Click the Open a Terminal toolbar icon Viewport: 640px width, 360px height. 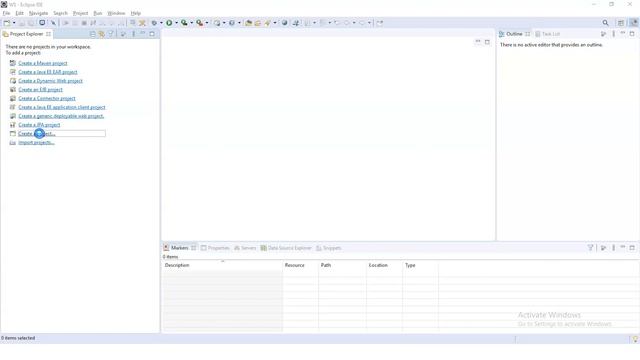(42, 23)
